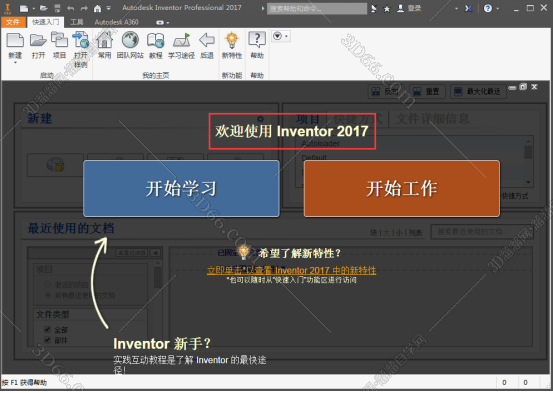The height and width of the screenshot is (393, 553).
Task: Click the dimmed part template icon under 新建
Action: pos(55,165)
